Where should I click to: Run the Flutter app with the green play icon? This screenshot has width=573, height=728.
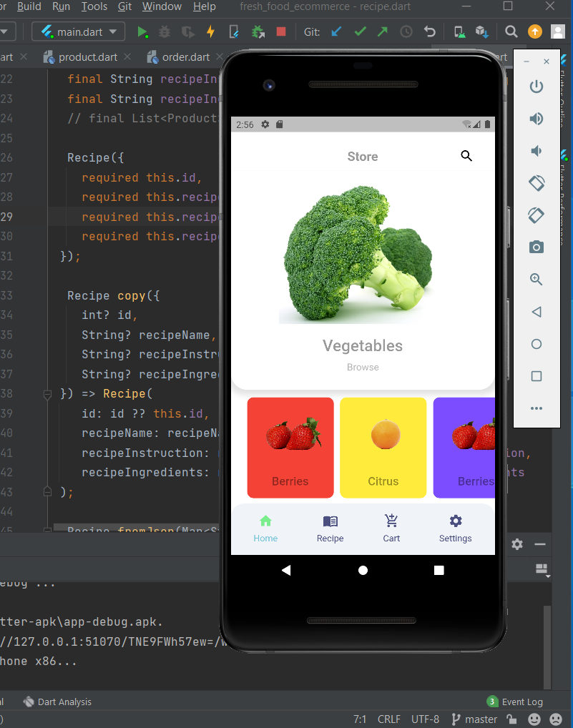click(142, 31)
